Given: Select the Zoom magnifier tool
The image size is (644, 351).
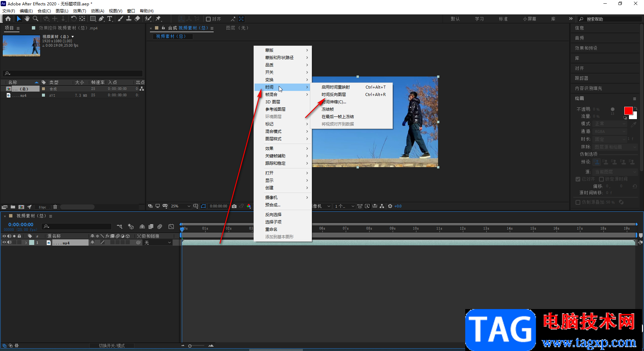Looking at the screenshot, I should [x=36, y=19].
